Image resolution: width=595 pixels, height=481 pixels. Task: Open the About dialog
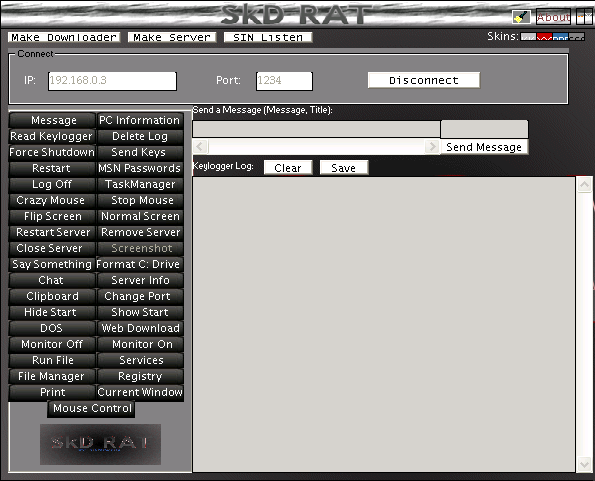point(553,17)
